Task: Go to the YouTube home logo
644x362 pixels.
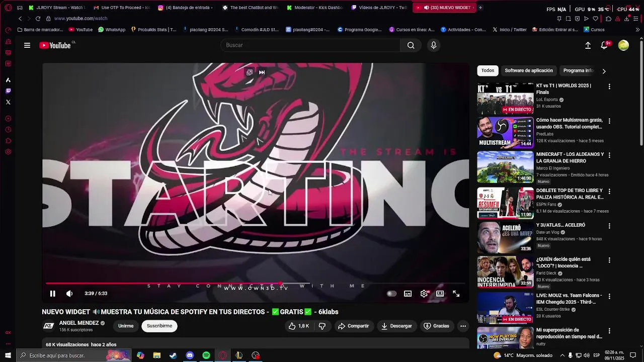Action: click(55, 45)
